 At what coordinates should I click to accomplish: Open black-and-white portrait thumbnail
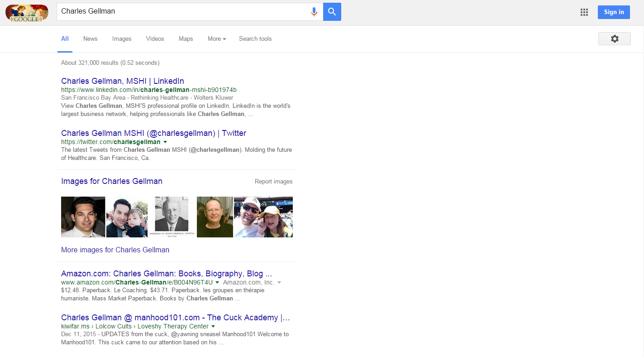172,217
